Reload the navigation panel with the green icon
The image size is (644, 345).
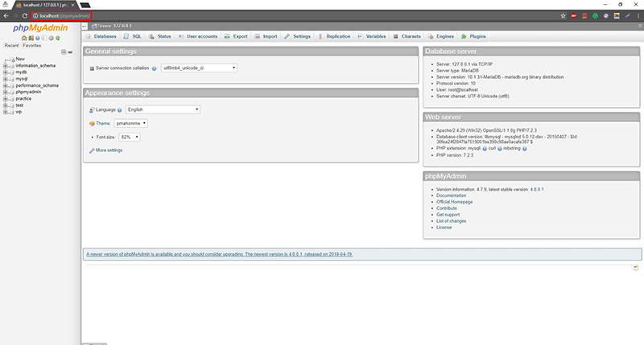coord(57,38)
